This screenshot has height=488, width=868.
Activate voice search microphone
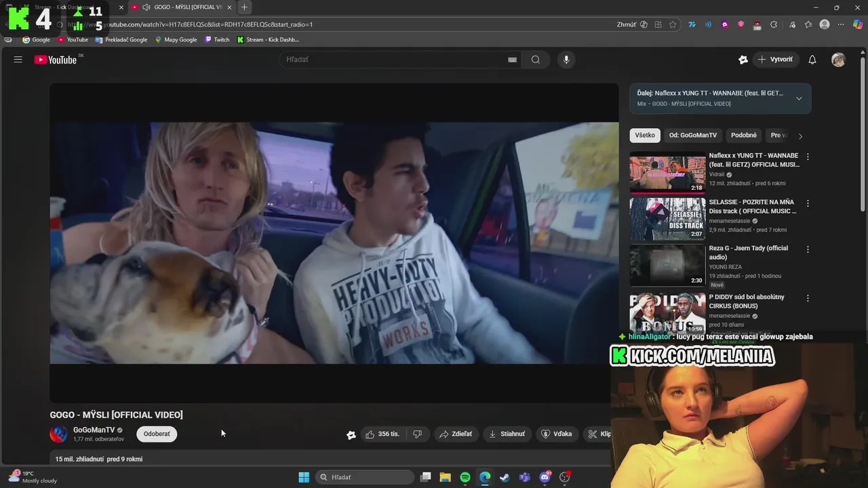coord(566,60)
